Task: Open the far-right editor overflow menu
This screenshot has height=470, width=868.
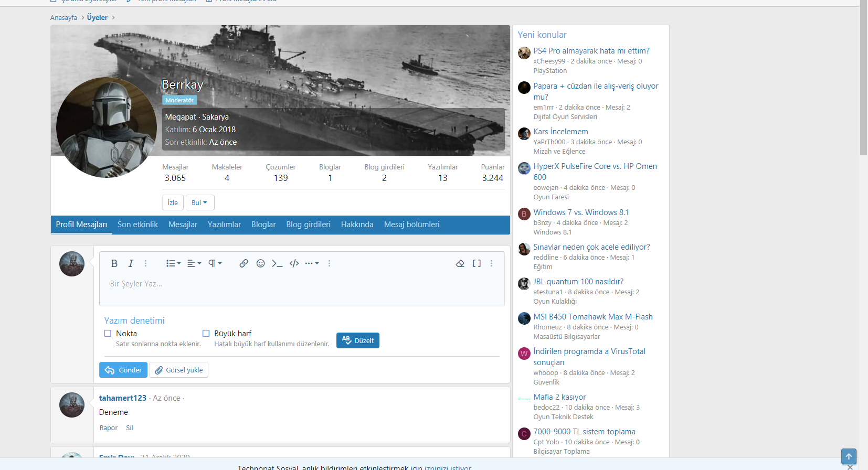Action: (491, 263)
